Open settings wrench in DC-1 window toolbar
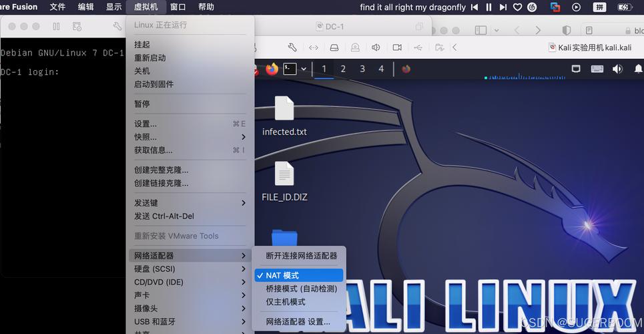 pos(117,26)
